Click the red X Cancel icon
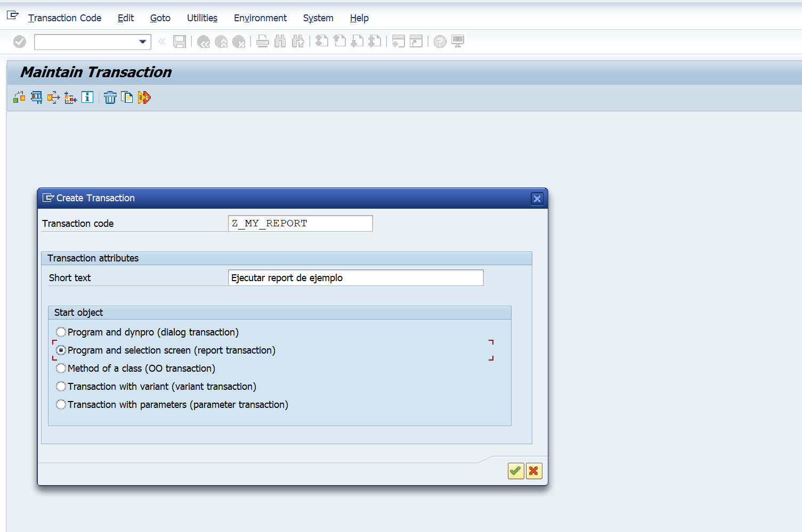 533,471
